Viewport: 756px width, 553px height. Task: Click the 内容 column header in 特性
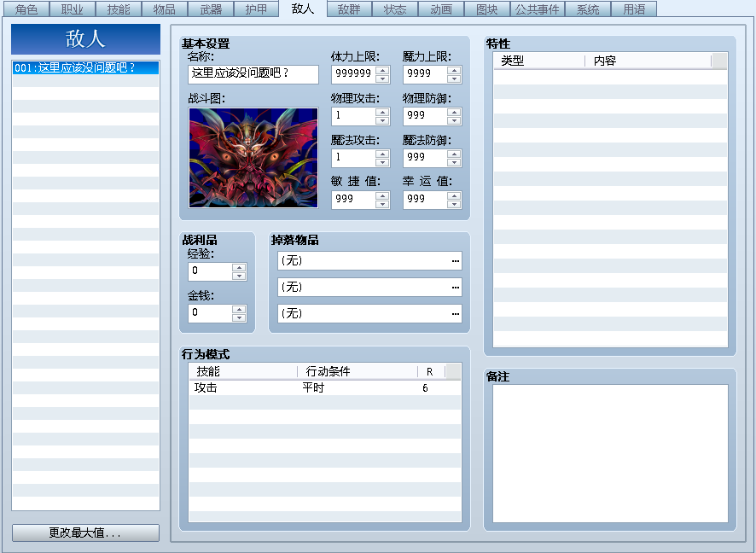(x=648, y=61)
